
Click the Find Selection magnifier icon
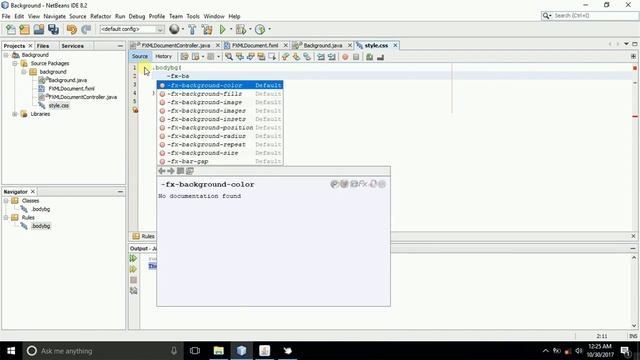click(x=229, y=57)
